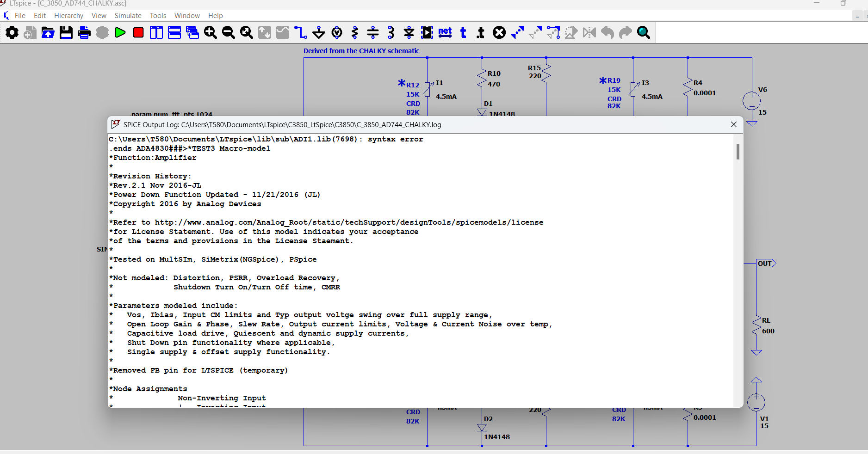Click the 'Derived from the CHALKY schematic' text
This screenshot has height=454, width=868.
[x=361, y=51]
